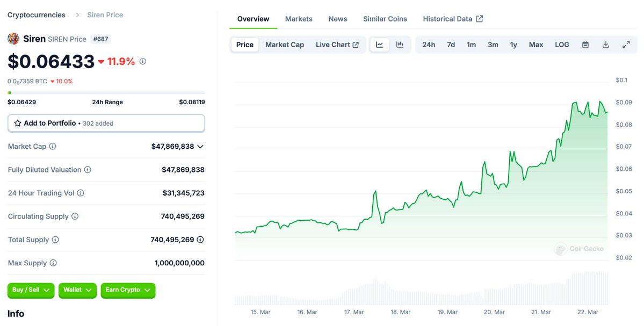The image size is (644, 326).
Task: Open the calendar date range picker
Action: tap(585, 45)
